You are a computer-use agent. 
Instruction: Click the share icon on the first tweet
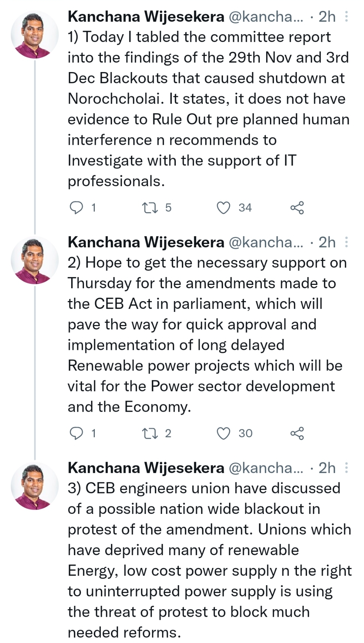coord(298,206)
